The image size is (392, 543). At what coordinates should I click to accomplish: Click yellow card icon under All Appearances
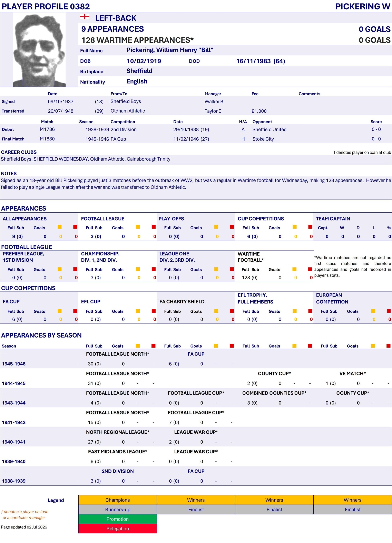click(60, 227)
